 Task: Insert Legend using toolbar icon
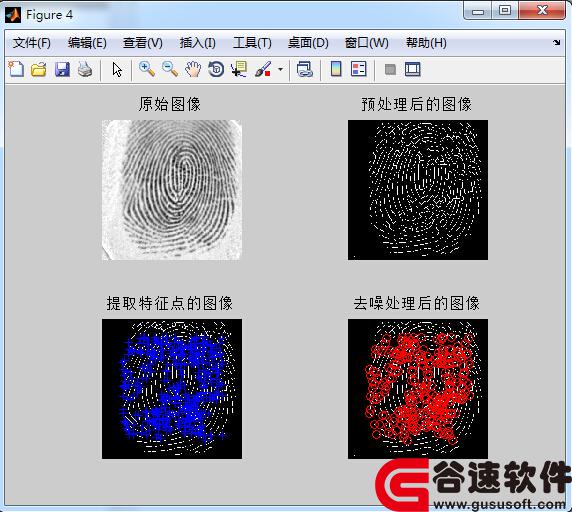click(x=359, y=69)
